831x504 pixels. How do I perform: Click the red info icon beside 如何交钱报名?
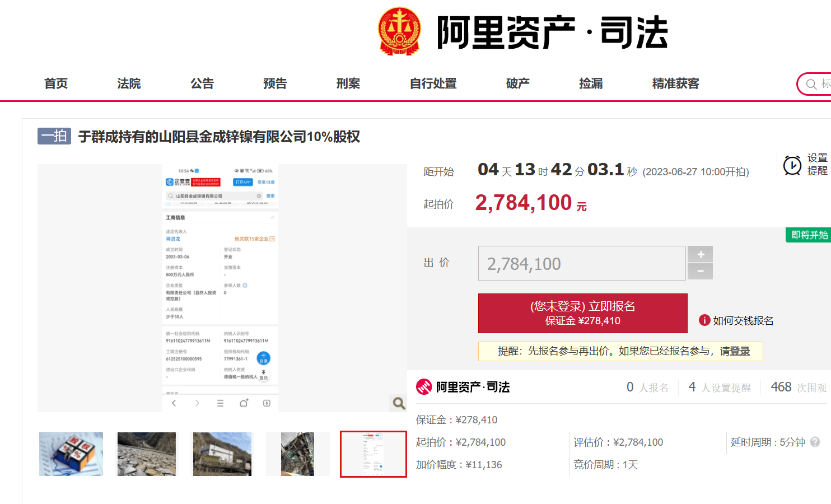(x=704, y=320)
